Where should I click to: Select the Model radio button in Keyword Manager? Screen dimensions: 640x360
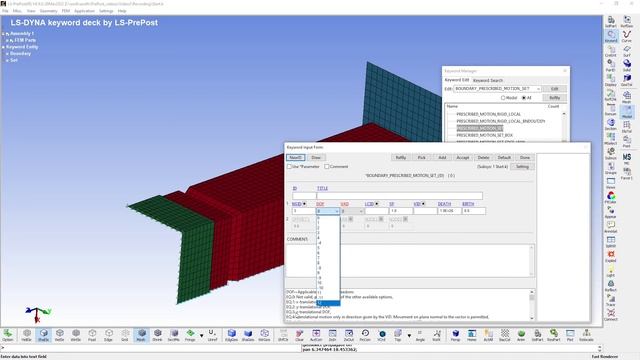pos(503,98)
